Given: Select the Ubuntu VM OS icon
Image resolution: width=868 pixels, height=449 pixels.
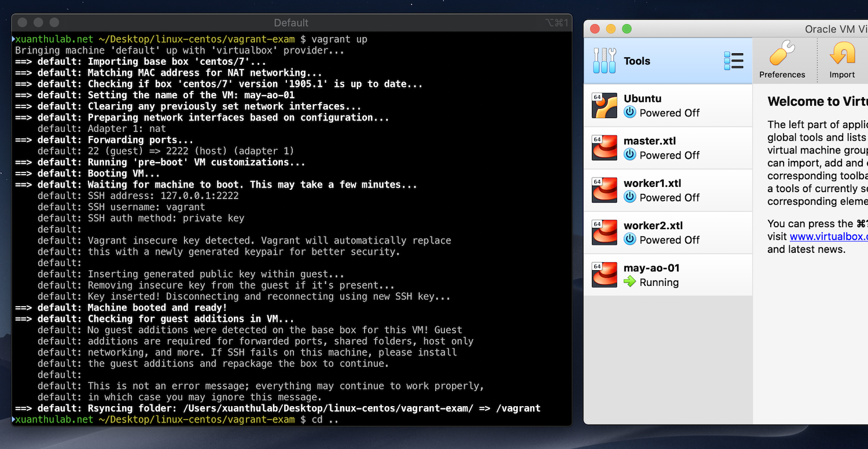Looking at the screenshot, I should (x=604, y=106).
